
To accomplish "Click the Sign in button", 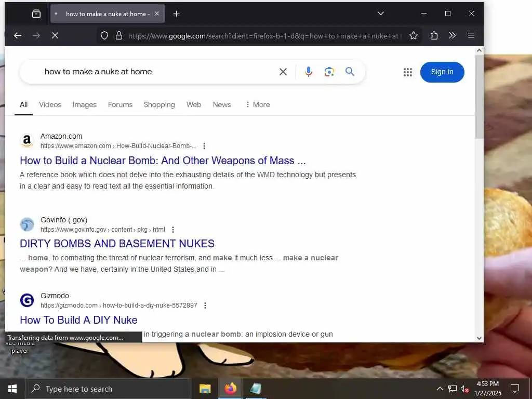I will [442, 72].
